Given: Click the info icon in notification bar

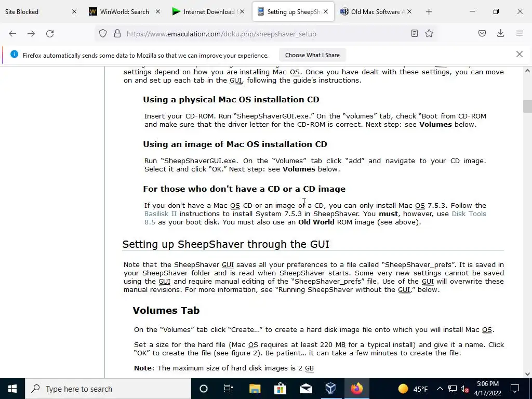Looking at the screenshot, I should click(x=14, y=54).
